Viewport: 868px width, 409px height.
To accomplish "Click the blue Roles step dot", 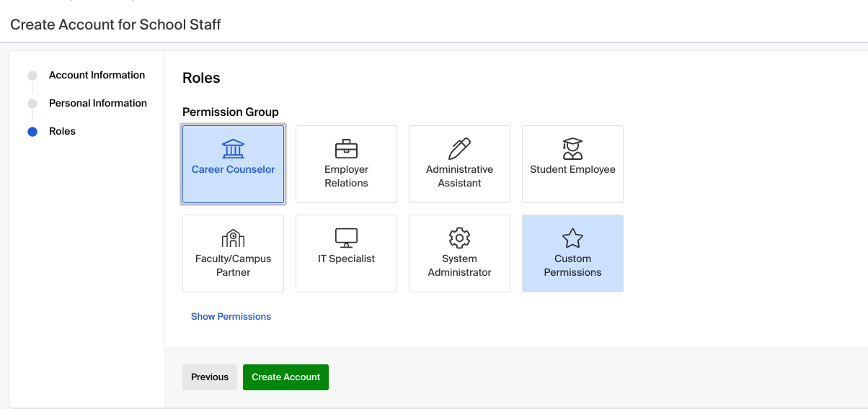I will [x=32, y=132].
